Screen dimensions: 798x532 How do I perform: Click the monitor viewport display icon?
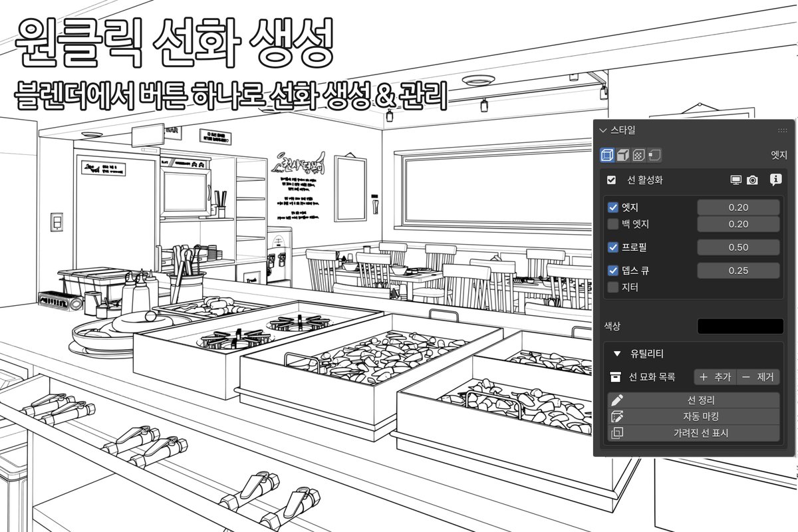point(735,180)
